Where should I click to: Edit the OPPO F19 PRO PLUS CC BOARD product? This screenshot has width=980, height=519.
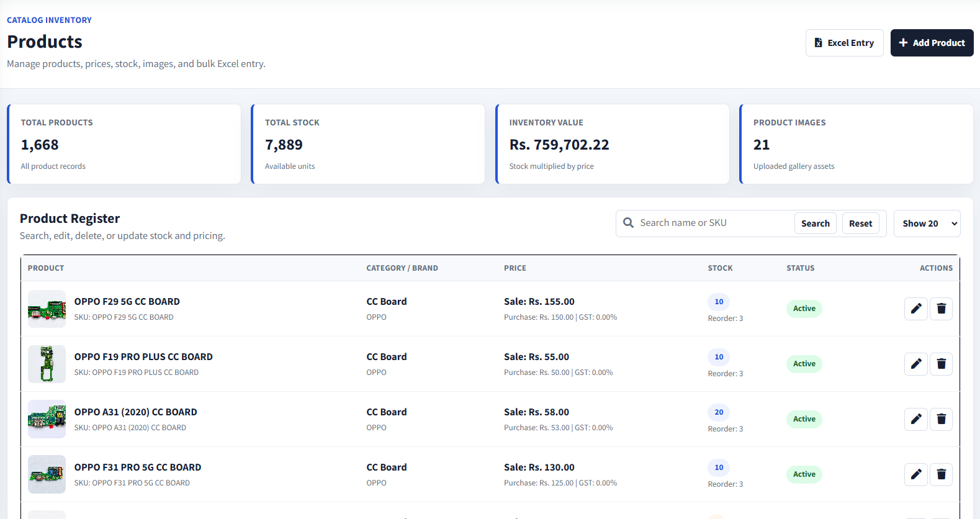click(916, 364)
